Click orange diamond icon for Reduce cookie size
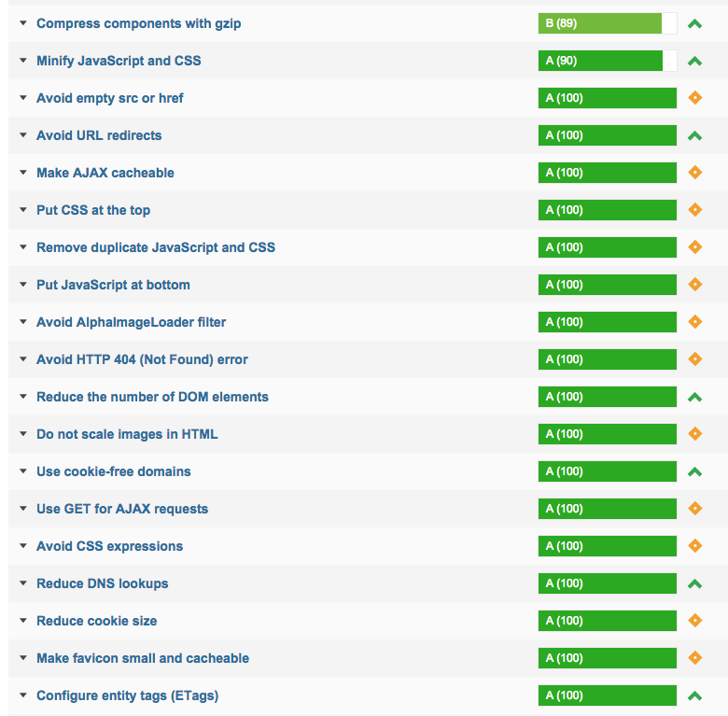Viewport: 728px width, 716px height. coord(694,621)
